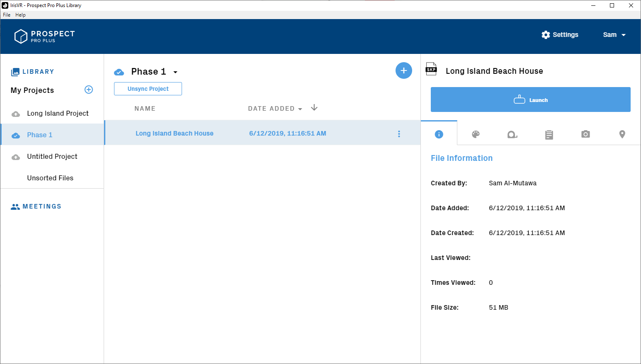The width and height of the screenshot is (641, 364).
Task: Click the Created By value Sam Al-Mutawa
Action: pyautogui.click(x=512, y=183)
